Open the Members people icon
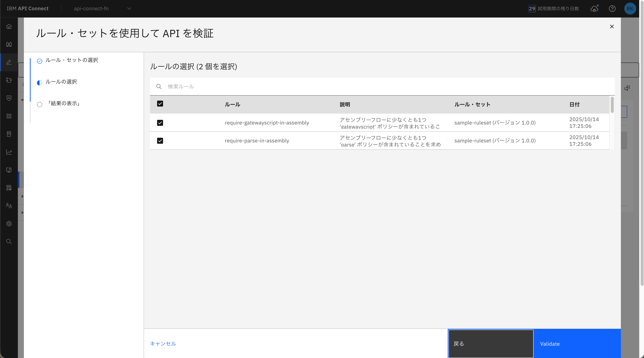Viewport: 644px width, 358px height. coord(9,206)
